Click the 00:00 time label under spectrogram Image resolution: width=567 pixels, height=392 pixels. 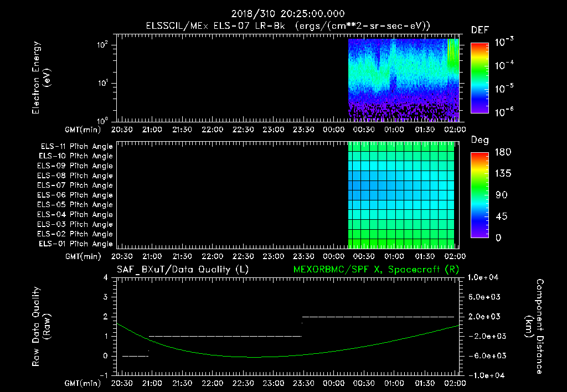coord(333,130)
